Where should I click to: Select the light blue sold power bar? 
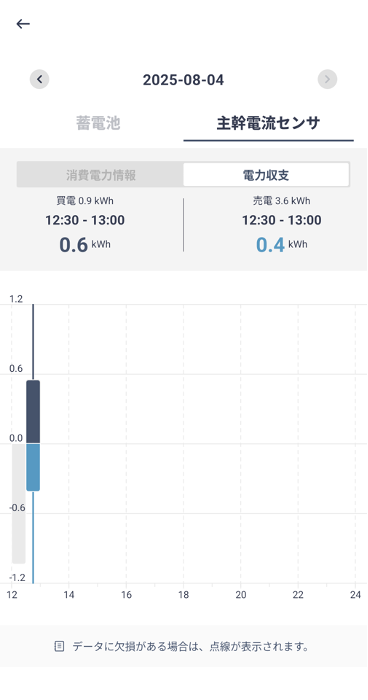pos(33,467)
